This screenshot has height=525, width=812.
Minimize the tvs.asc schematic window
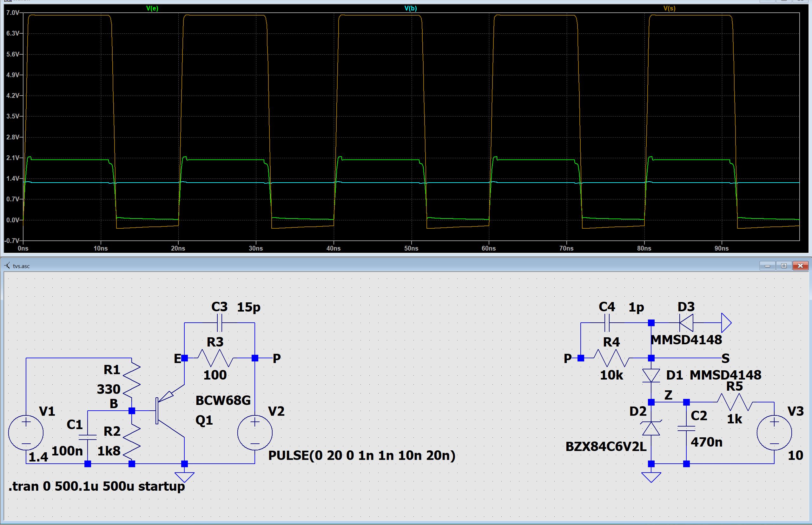click(x=767, y=266)
